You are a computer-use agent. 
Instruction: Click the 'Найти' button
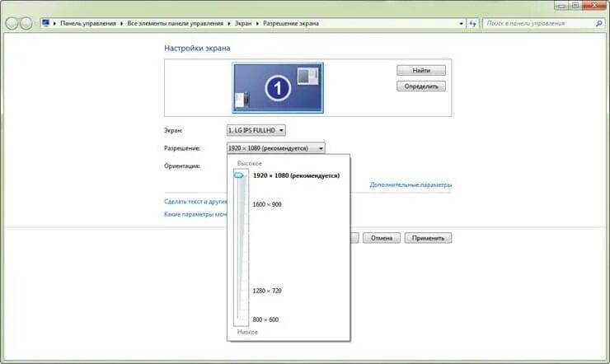click(x=421, y=70)
